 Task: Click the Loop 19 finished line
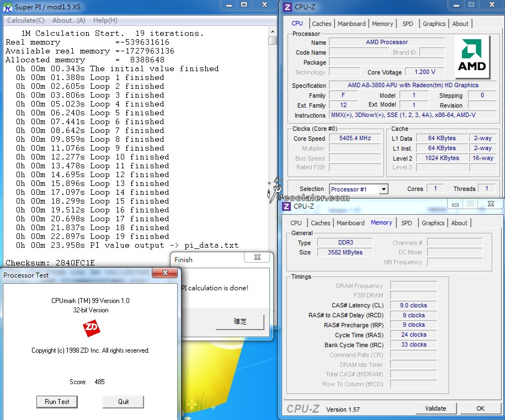(90, 236)
